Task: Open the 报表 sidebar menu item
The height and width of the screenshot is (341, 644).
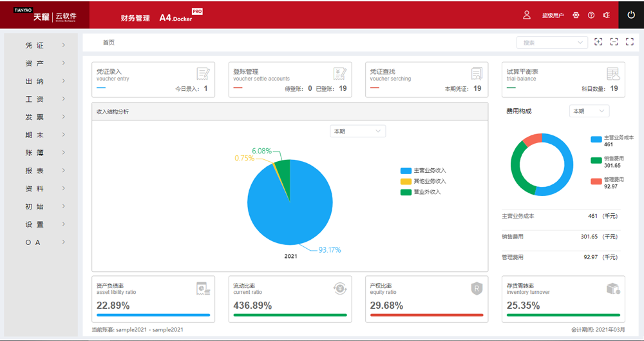Action: point(45,171)
